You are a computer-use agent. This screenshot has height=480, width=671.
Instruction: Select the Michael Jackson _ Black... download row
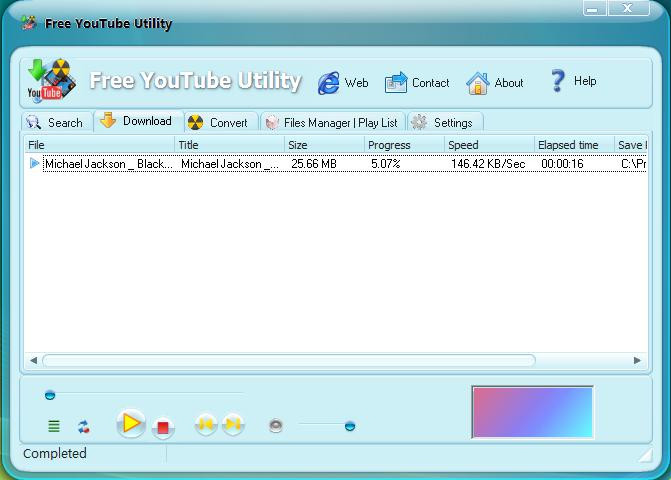tap(336, 164)
